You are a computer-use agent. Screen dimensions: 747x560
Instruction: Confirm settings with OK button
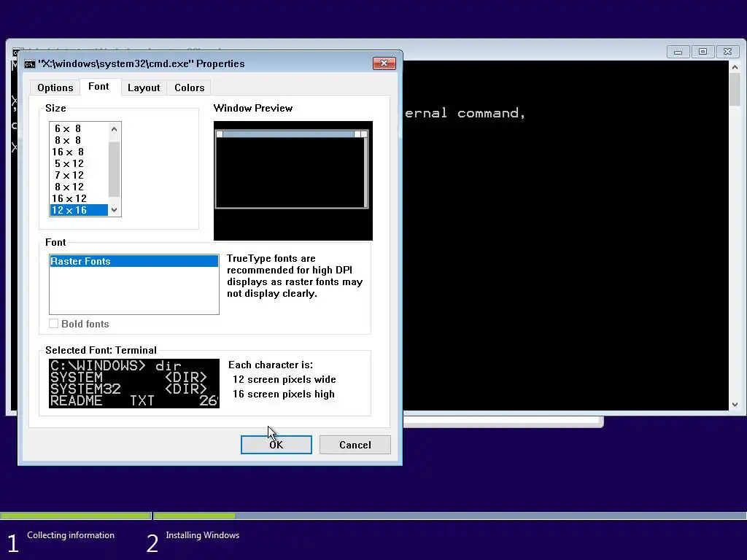(276, 445)
